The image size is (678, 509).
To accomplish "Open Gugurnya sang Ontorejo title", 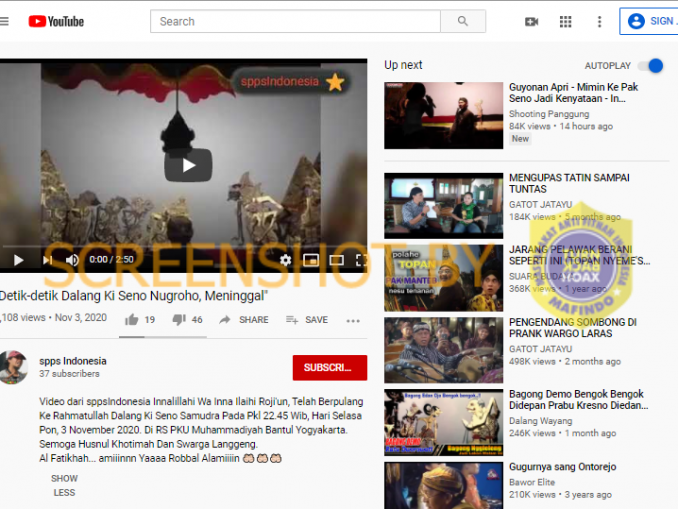I will tap(563, 467).
